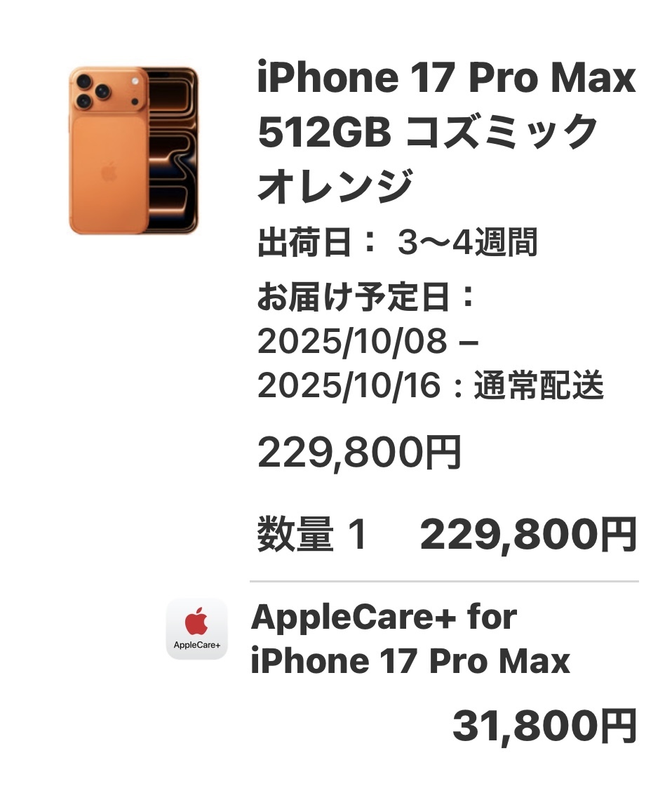Click the faint Apple logo on the iPhone back
This screenshot has height=800, width=672.
[x=109, y=172]
